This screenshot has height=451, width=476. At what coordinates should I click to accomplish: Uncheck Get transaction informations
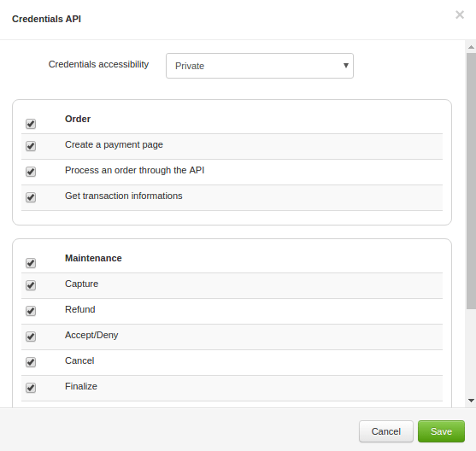click(31, 197)
